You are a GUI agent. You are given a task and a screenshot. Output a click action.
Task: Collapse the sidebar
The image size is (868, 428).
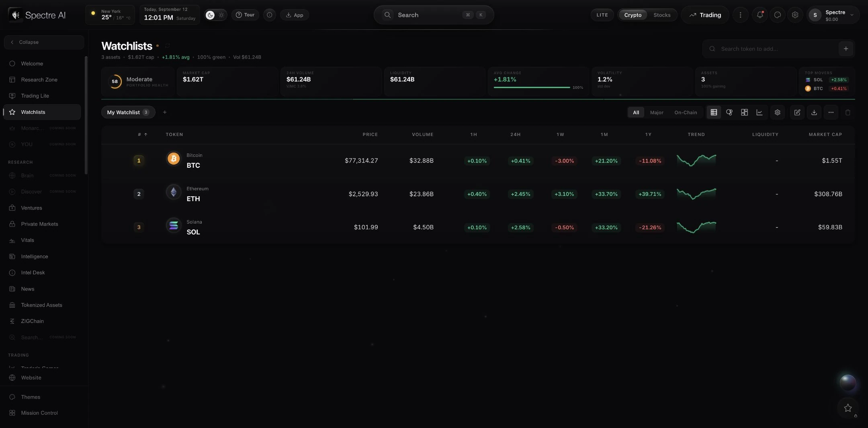pos(44,42)
